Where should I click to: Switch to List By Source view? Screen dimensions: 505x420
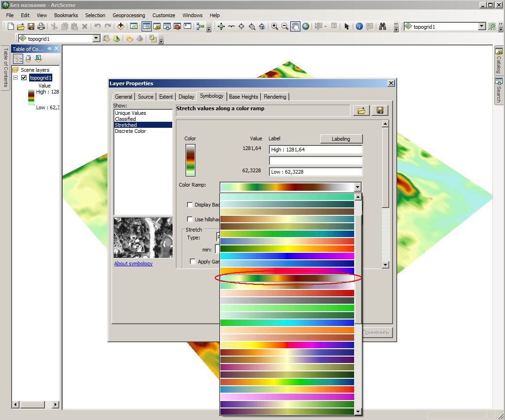tap(28, 59)
